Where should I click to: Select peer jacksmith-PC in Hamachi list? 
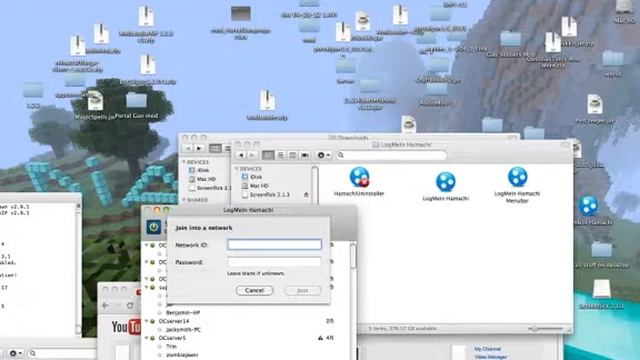[x=183, y=329]
